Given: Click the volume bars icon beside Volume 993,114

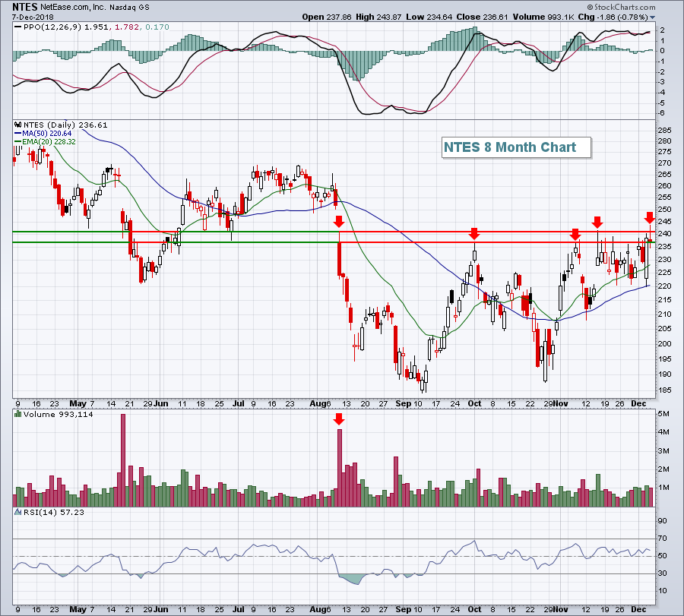Looking at the screenshot, I should point(18,414).
